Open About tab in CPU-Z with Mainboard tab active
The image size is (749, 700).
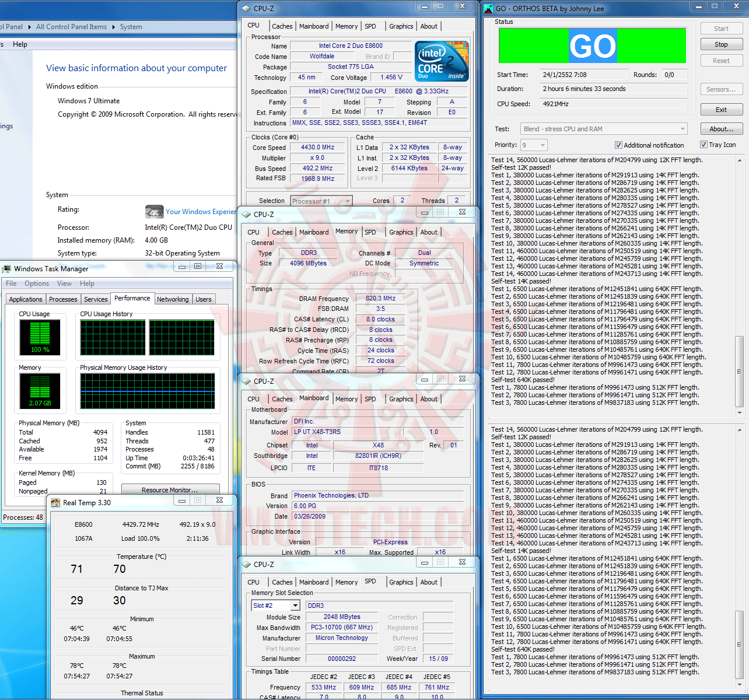429,399
